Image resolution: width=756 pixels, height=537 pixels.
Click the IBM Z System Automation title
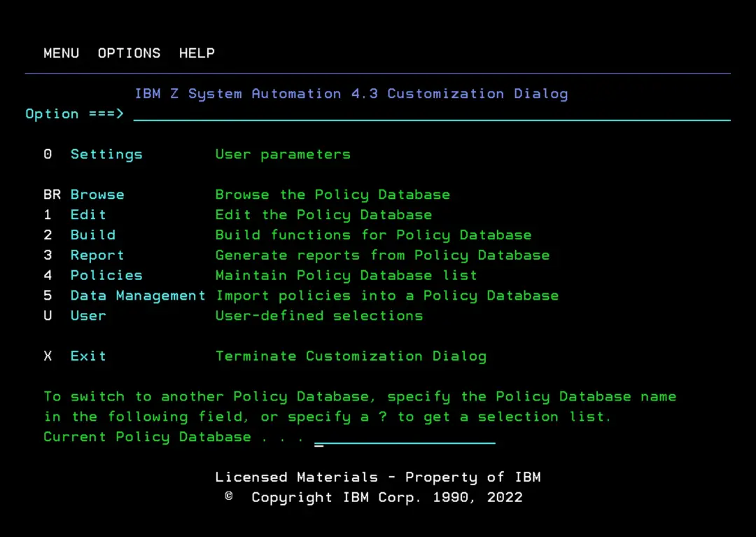tap(351, 94)
